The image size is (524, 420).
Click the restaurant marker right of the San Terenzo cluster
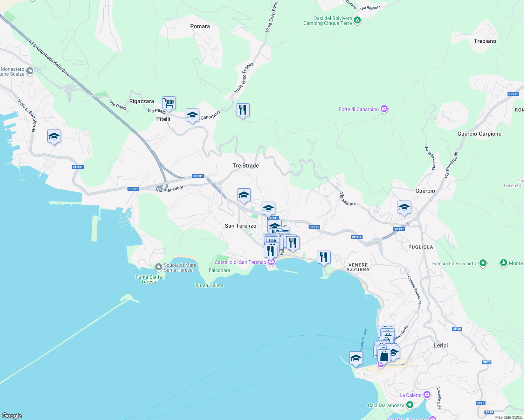[x=293, y=243]
